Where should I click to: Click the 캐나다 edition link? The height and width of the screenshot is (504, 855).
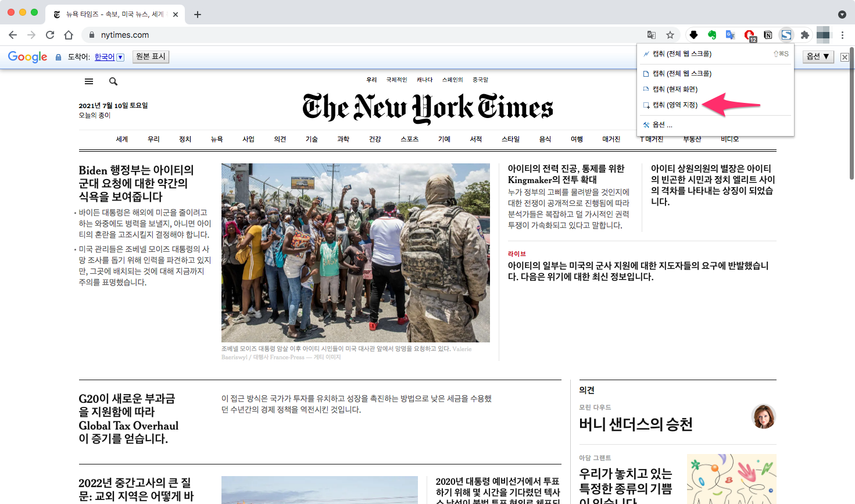pyautogui.click(x=425, y=80)
